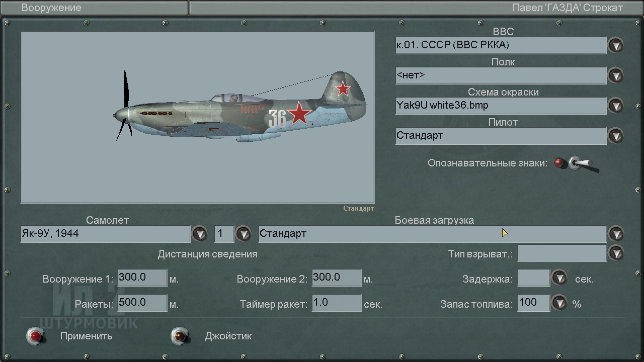Click the Yak-9U aircraft preview image
The width and height of the screenshot is (644, 362).
198,118
